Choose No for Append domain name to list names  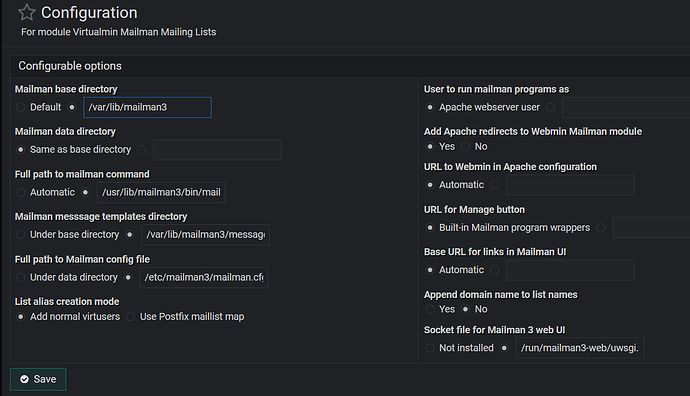(466, 309)
